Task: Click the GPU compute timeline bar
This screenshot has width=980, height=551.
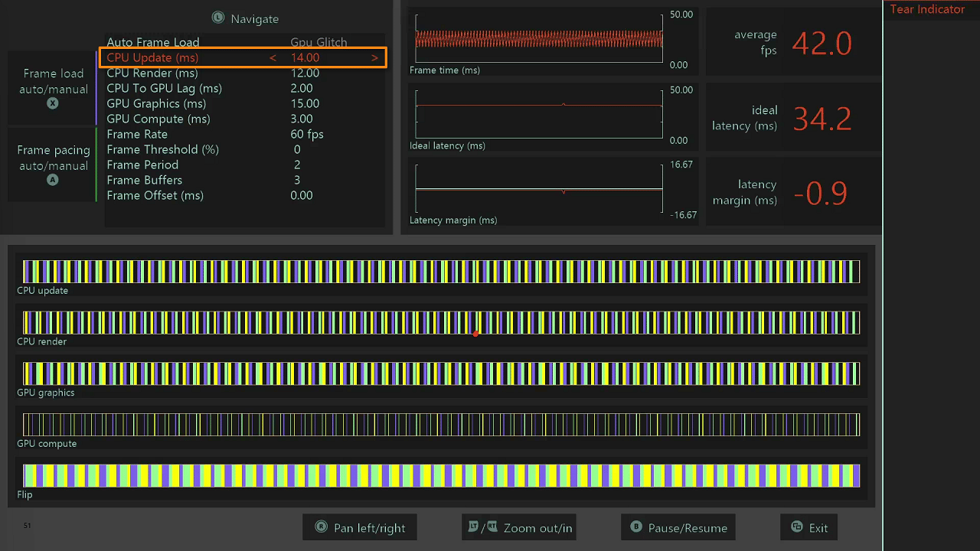Action: coord(441,425)
